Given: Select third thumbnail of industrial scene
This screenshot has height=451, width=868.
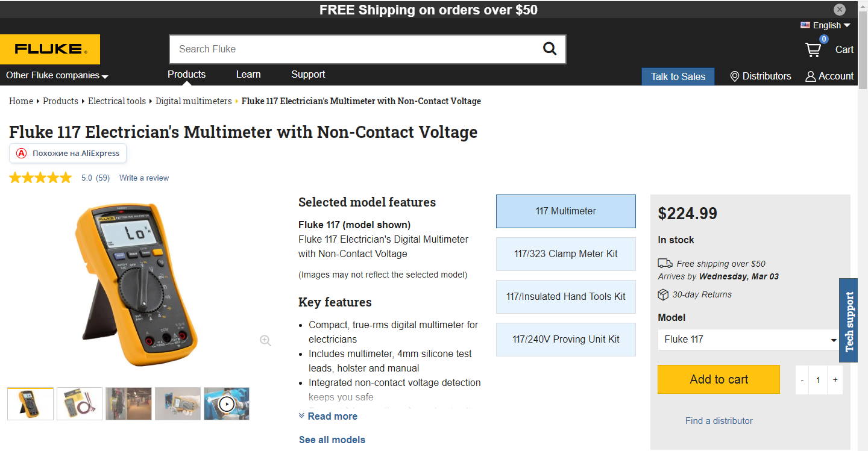Looking at the screenshot, I should [128, 403].
